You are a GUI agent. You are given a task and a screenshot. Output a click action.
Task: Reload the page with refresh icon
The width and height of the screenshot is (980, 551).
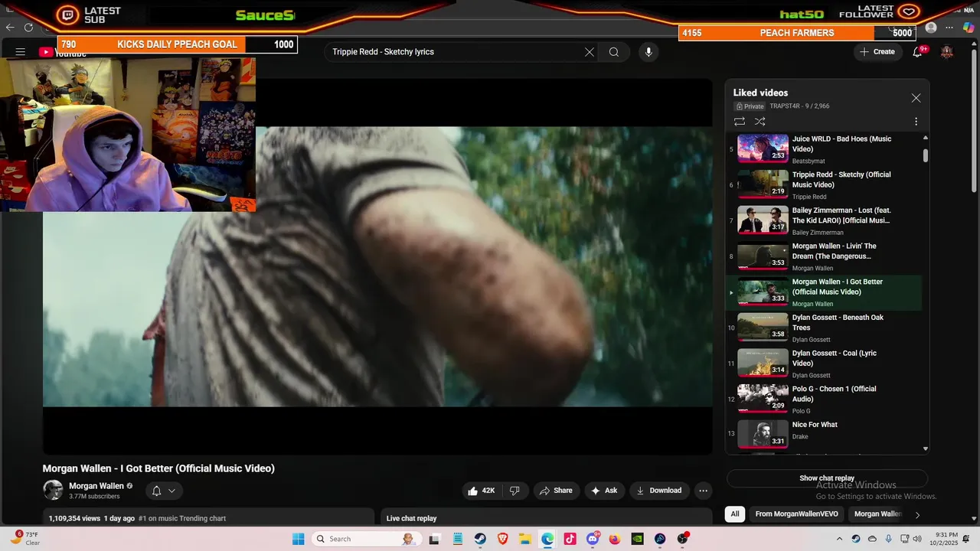[x=29, y=28]
